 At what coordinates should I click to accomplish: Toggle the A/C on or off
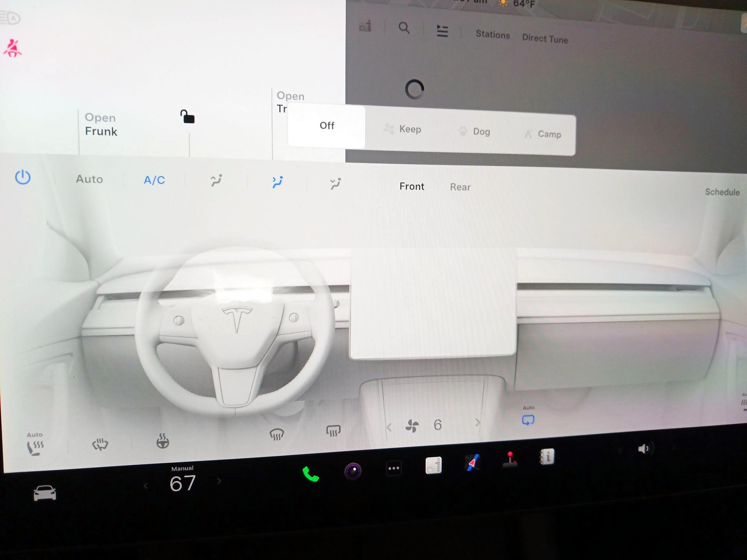pos(154,179)
